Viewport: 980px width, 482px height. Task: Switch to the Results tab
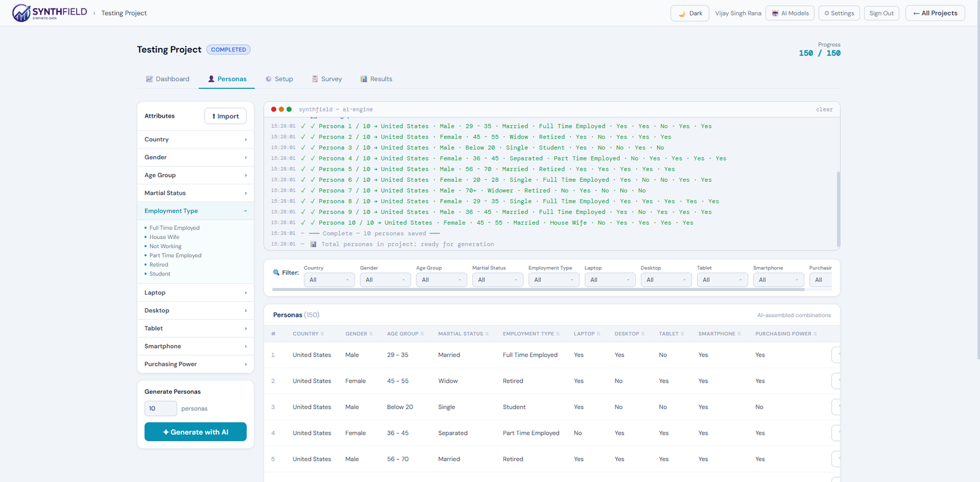click(376, 79)
